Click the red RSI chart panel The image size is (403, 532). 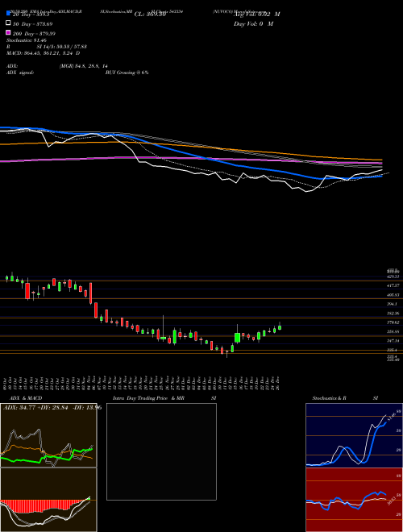tap(354, 500)
